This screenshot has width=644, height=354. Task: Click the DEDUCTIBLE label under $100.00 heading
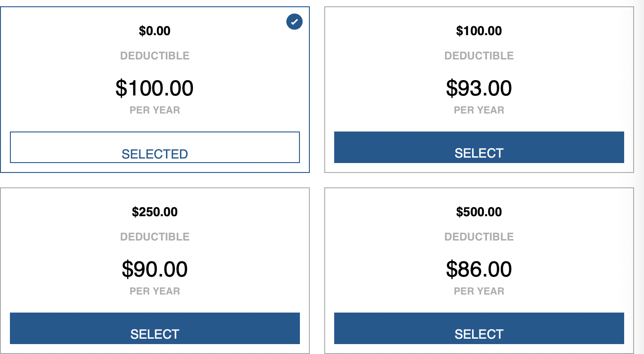pos(479,56)
